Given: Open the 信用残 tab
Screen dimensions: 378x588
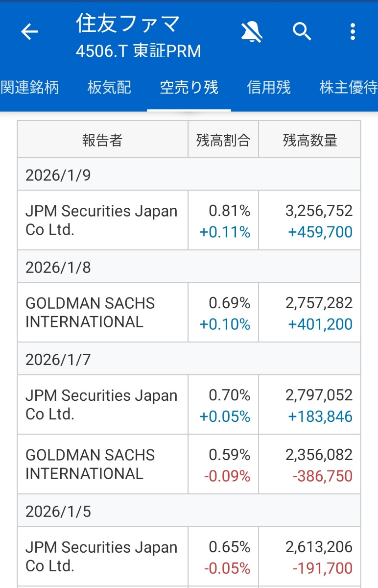Looking at the screenshot, I should click(x=269, y=88).
